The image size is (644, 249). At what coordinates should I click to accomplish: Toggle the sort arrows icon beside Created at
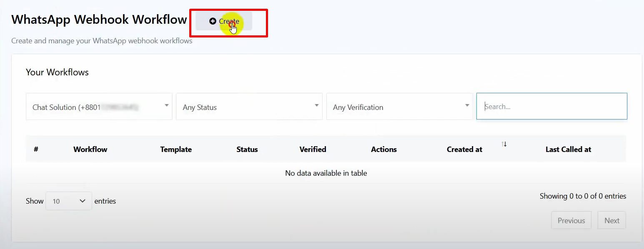504,144
